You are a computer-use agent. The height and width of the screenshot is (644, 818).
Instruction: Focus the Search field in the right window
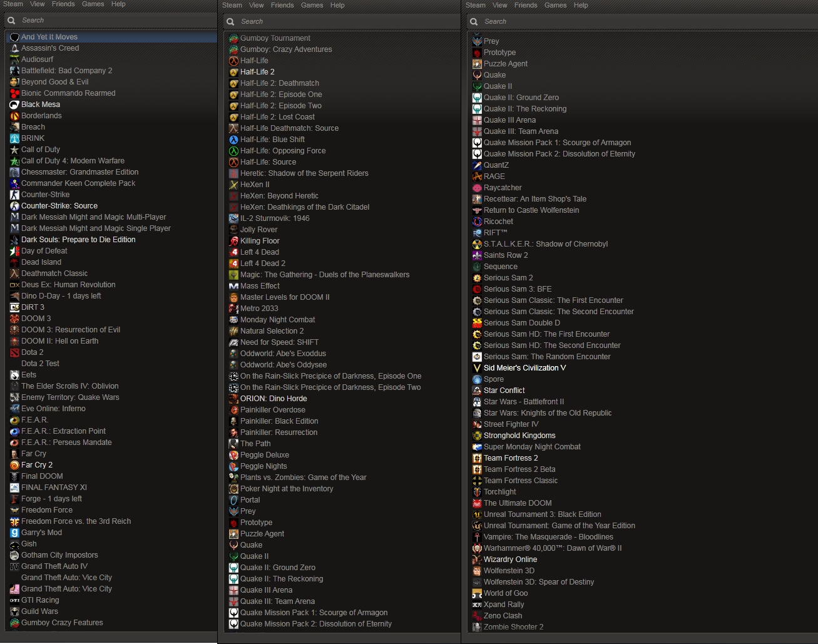pyautogui.click(x=642, y=21)
